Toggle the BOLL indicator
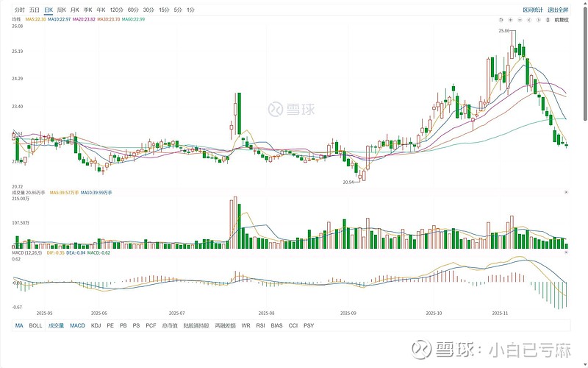 point(35,325)
